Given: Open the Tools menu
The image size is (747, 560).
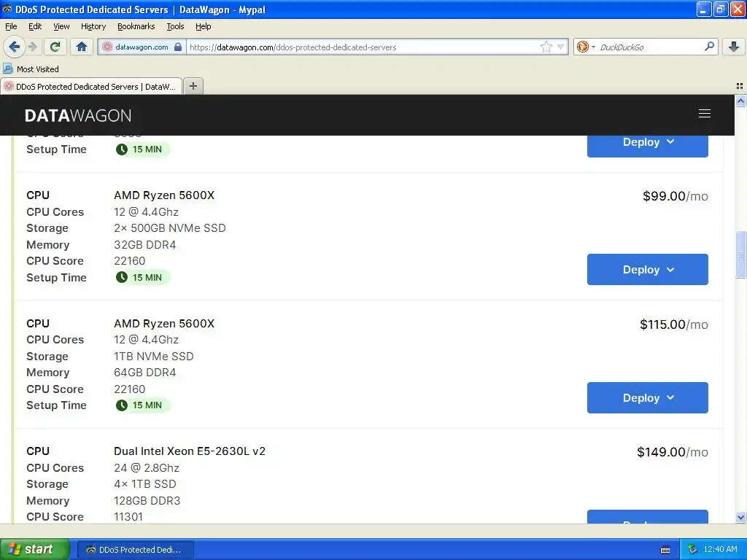Looking at the screenshot, I should (x=175, y=26).
